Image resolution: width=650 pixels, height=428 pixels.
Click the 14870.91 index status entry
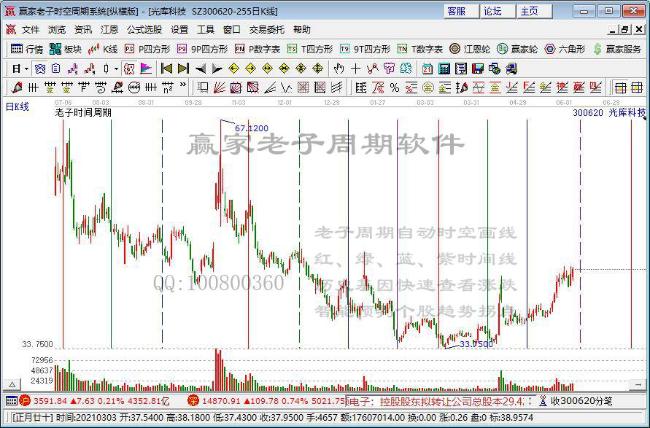[x=266, y=401]
